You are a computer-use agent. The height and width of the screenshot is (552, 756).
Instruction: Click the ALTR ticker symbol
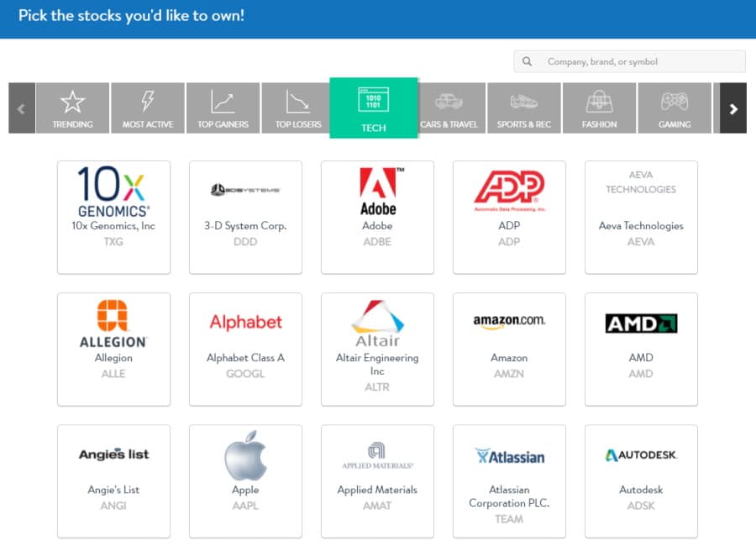coord(377,387)
